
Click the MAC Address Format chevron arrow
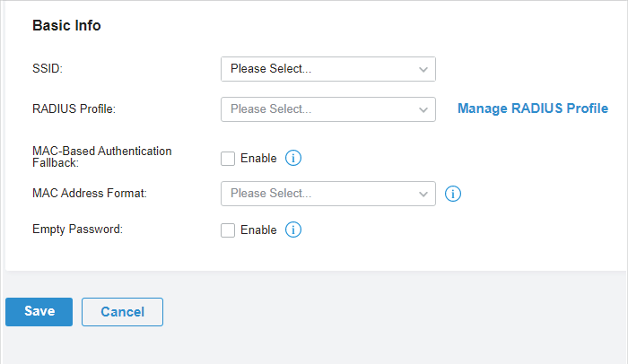click(x=423, y=195)
